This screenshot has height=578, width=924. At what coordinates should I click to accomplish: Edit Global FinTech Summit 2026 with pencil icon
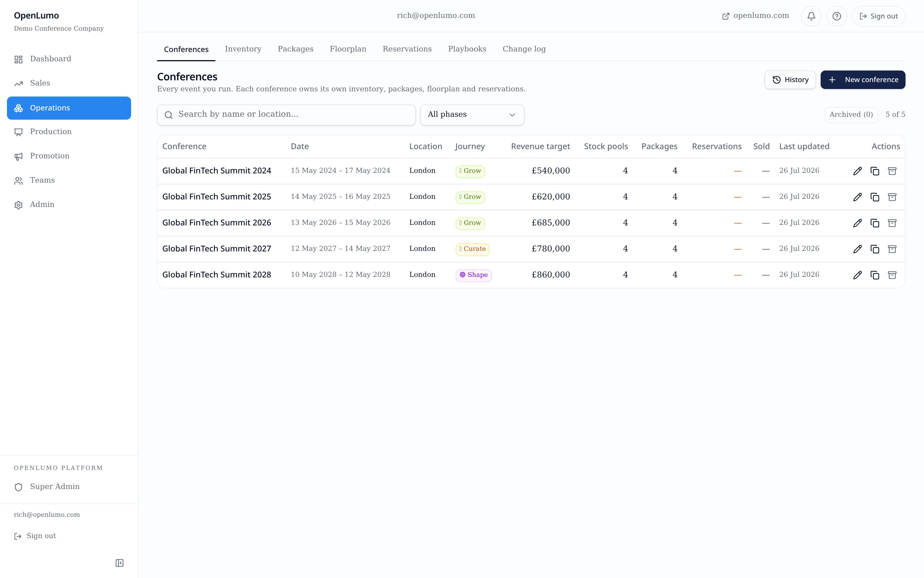coord(857,223)
